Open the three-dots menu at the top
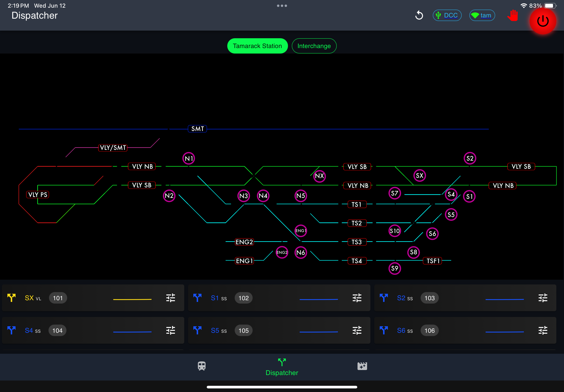 (282, 6)
